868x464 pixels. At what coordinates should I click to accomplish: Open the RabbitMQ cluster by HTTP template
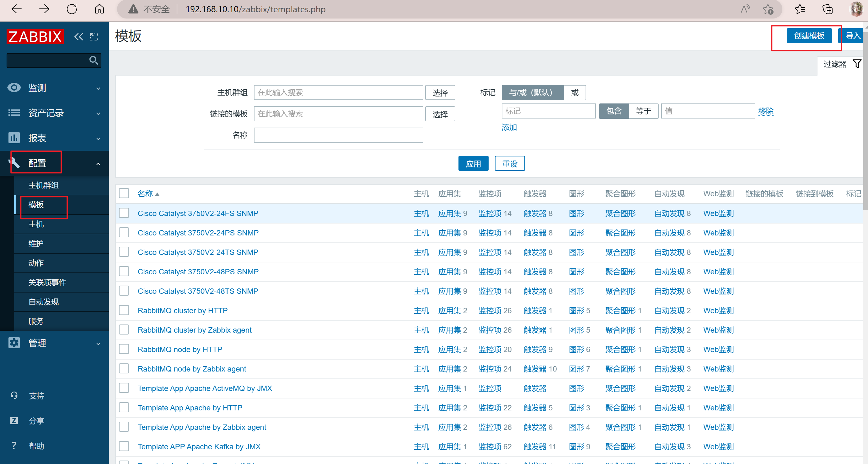[x=183, y=310]
